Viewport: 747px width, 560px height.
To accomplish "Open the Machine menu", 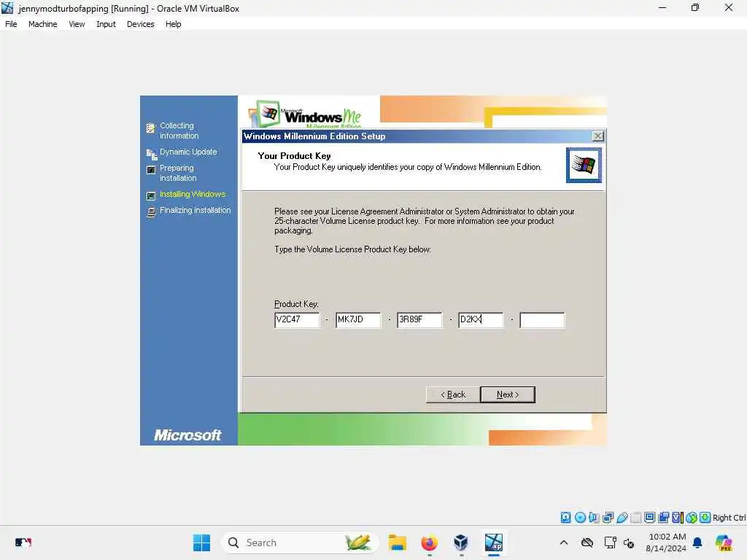I will click(x=42, y=24).
